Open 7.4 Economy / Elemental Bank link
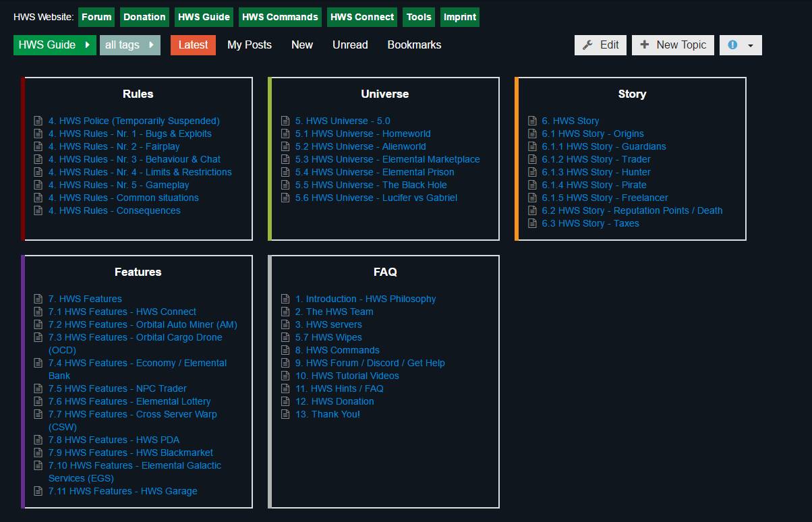This screenshot has width=812, height=522. (138, 369)
